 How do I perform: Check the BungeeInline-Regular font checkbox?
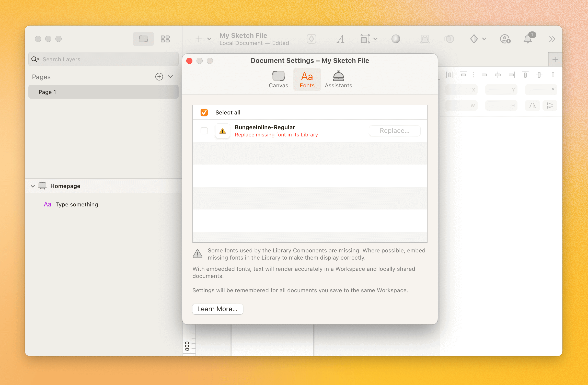coord(204,131)
